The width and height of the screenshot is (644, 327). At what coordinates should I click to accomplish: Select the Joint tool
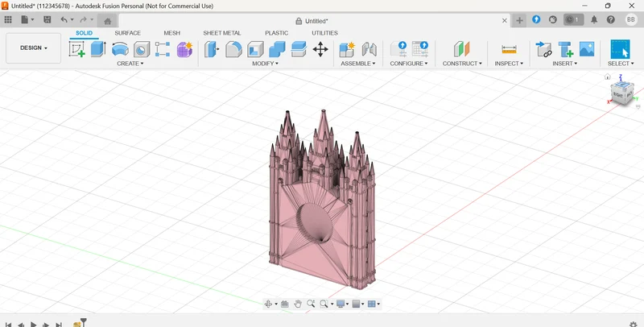click(x=369, y=49)
